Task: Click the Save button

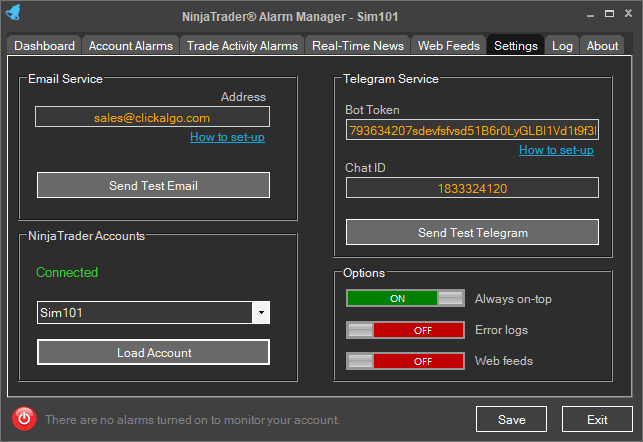Action: pos(511,419)
